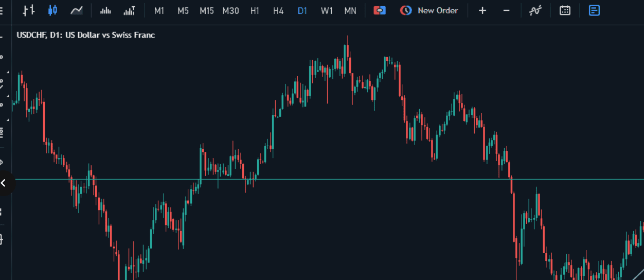
Task: Select the M1 timeframe
Action: point(159,10)
